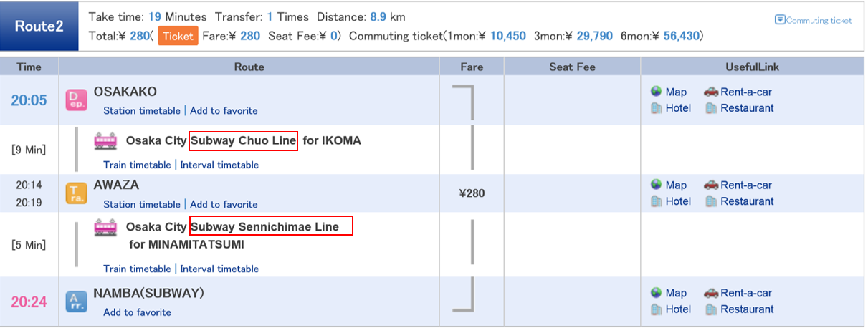
Task: Click the orange Tra. icon beside AWAZA
Action: coord(77,193)
